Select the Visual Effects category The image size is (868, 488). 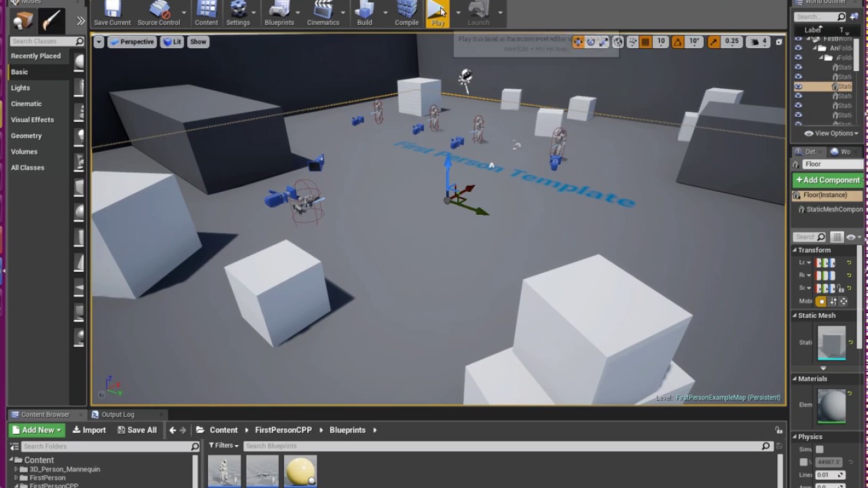point(33,120)
